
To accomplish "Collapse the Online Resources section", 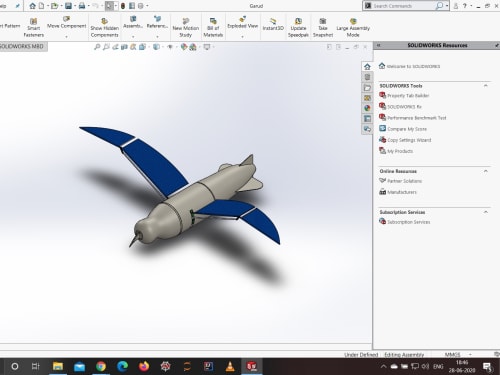I will pos(486,171).
